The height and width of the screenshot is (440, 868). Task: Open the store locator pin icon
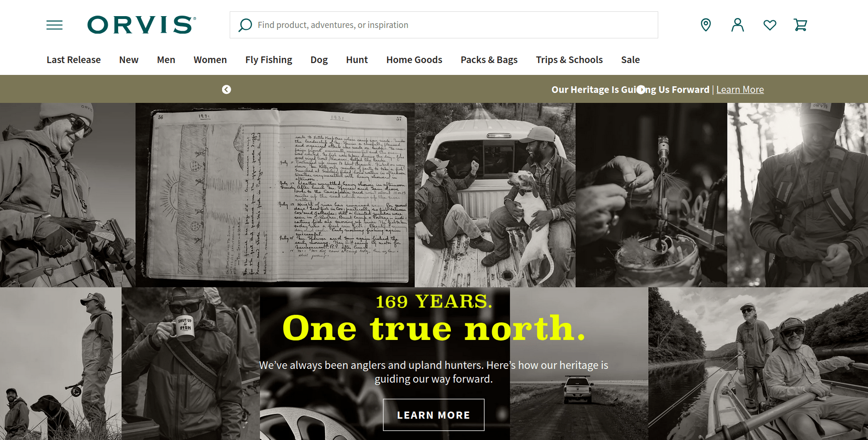click(706, 25)
